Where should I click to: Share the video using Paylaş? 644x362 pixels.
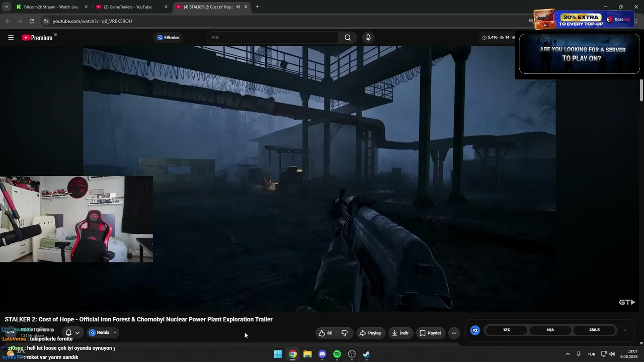pyautogui.click(x=370, y=333)
